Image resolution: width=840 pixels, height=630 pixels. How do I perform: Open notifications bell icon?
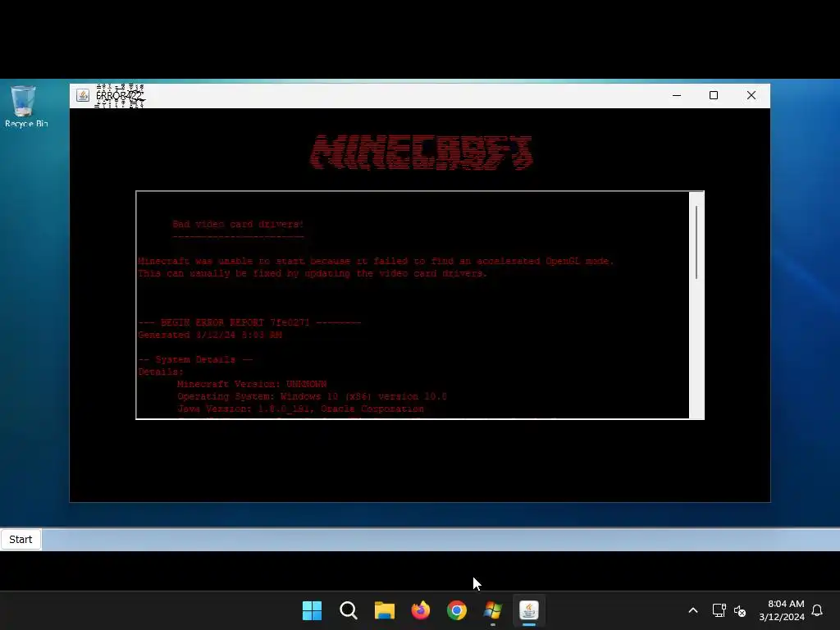click(x=817, y=610)
